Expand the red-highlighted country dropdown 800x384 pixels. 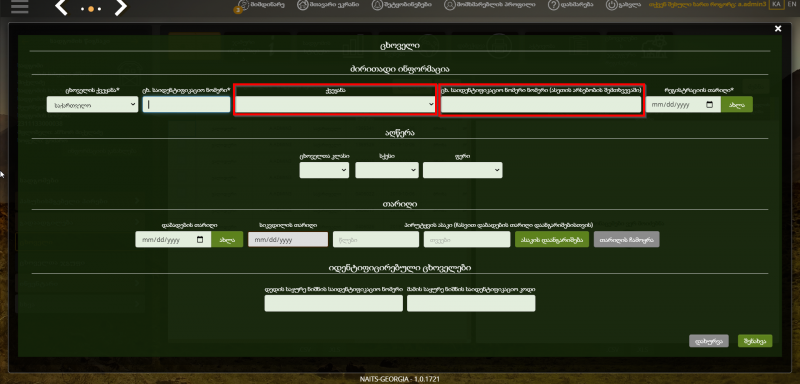(336, 104)
